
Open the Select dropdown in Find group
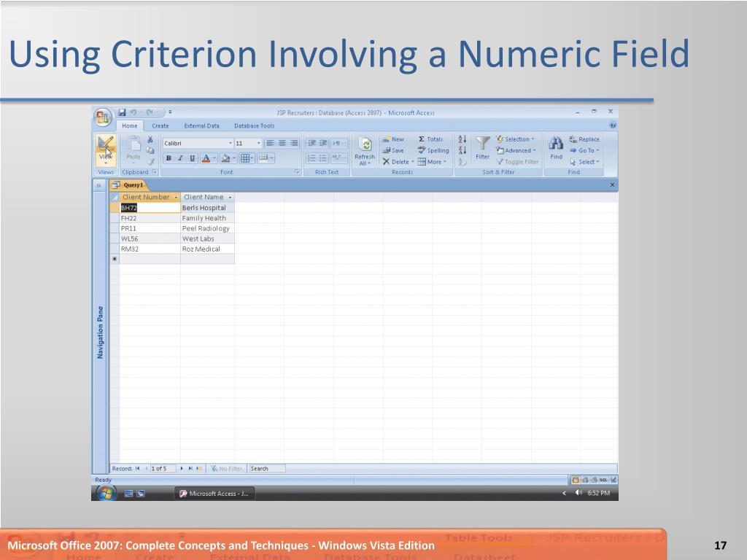[x=584, y=162]
